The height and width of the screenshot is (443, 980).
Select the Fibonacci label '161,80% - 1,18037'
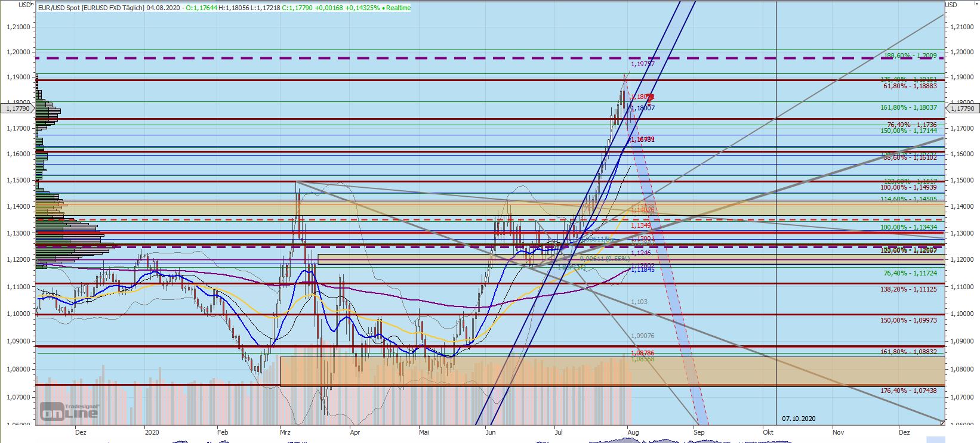(x=909, y=107)
